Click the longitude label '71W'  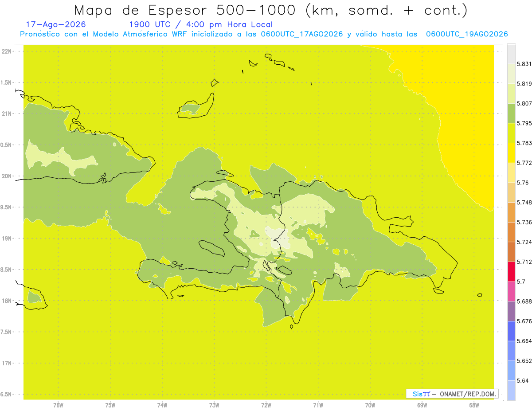point(318,405)
